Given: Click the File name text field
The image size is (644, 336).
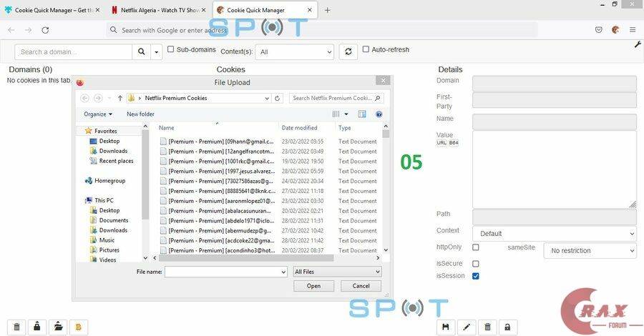Looking at the screenshot, I should [223, 272].
